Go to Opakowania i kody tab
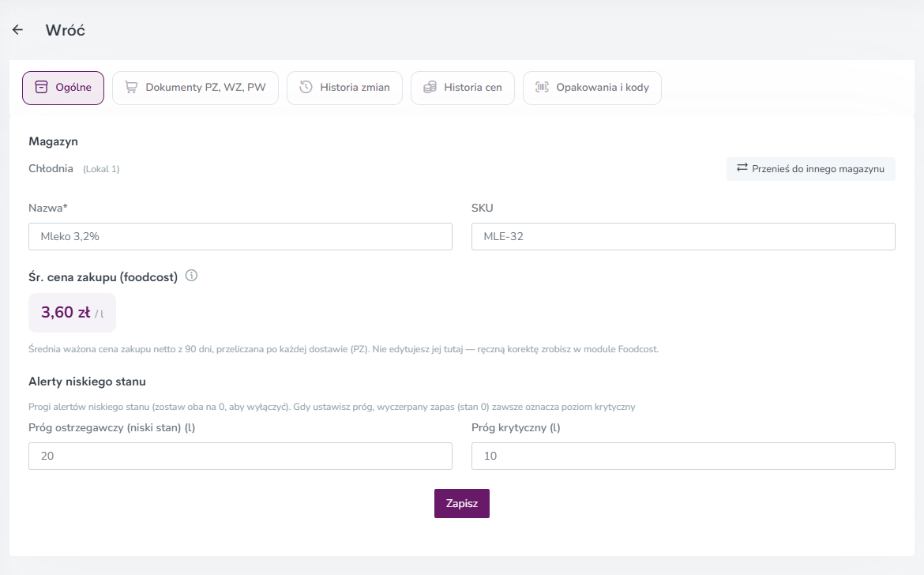Screen dimensions: 924x575 [592, 88]
